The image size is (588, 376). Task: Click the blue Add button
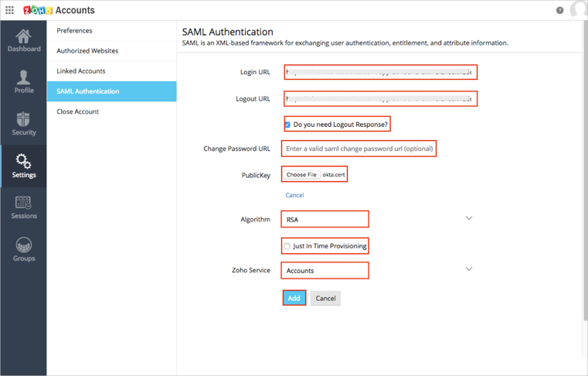(294, 298)
